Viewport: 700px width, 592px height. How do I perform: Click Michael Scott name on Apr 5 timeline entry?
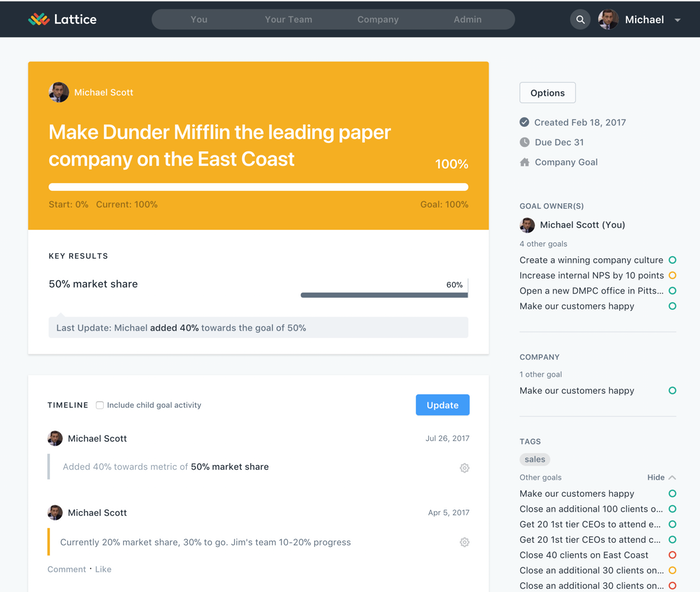(x=97, y=513)
